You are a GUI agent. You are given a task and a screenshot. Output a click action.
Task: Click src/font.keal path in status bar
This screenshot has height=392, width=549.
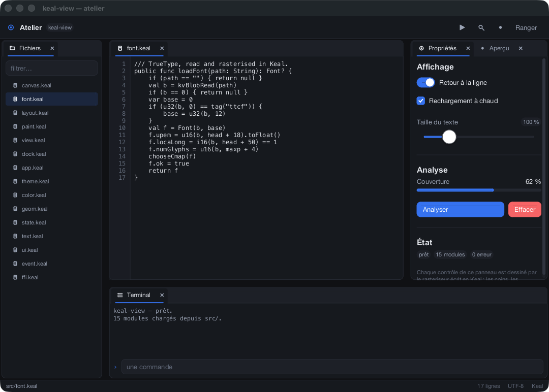21,386
